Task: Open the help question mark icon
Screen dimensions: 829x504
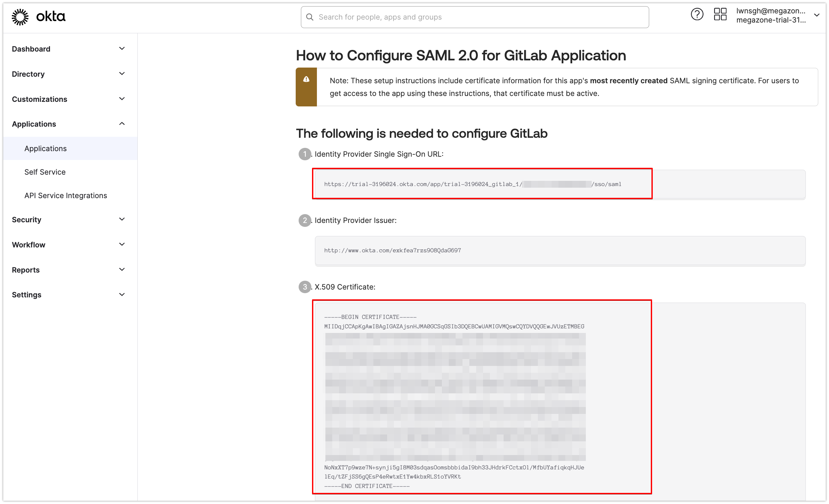Action: (x=697, y=14)
